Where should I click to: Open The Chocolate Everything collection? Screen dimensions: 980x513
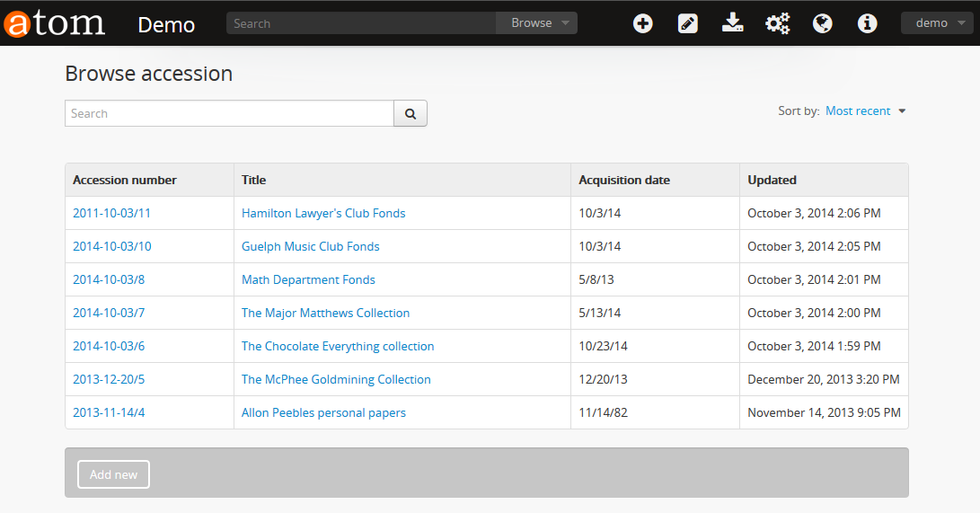pyautogui.click(x=338, y=347)
